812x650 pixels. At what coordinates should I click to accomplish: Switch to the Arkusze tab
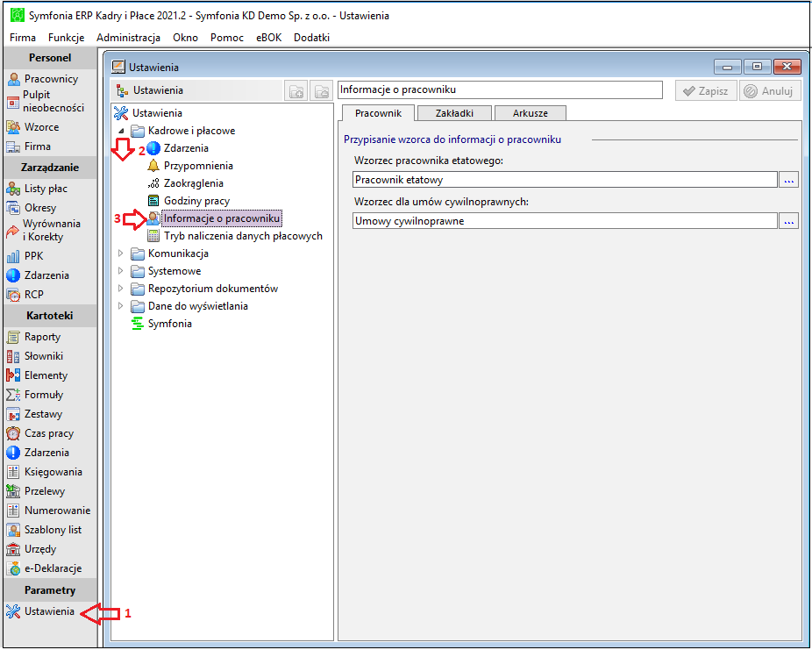point(531,113)
